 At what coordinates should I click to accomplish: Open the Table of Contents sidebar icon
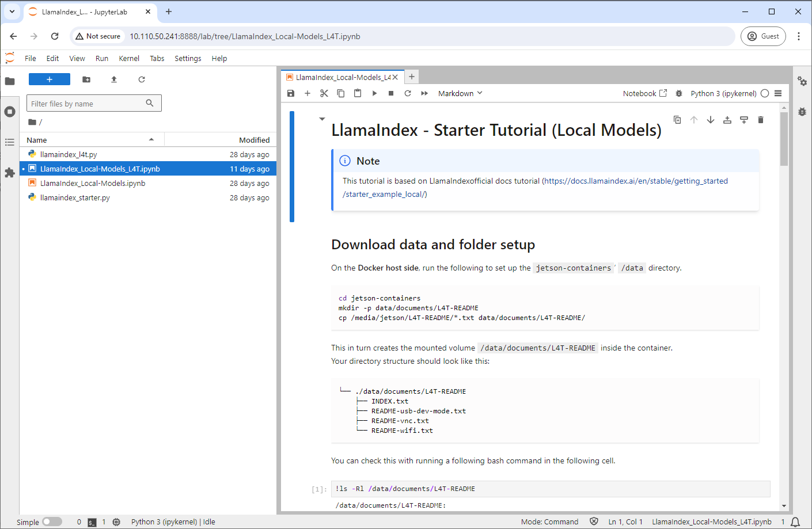pyautogui.click(x=10, y=142)
